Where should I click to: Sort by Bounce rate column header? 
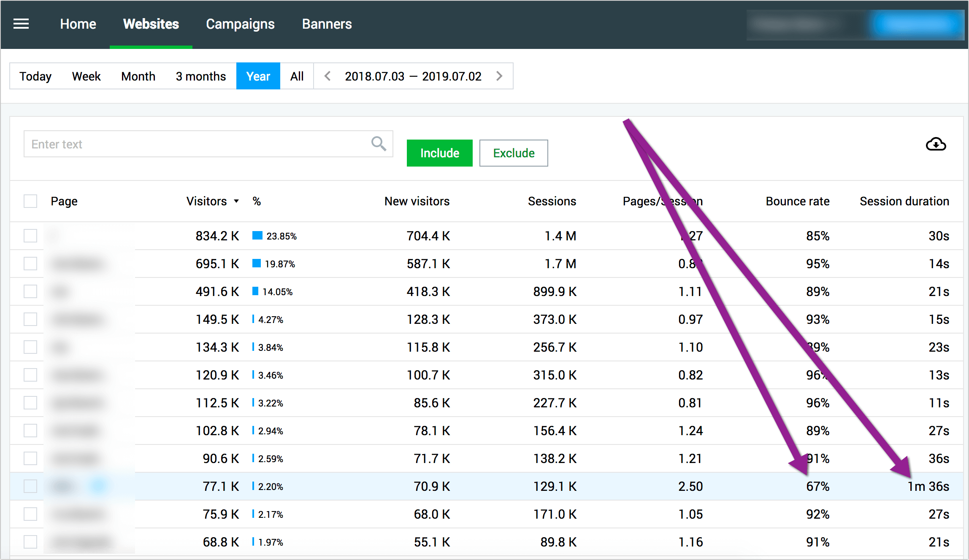click(x=798, y=201)
